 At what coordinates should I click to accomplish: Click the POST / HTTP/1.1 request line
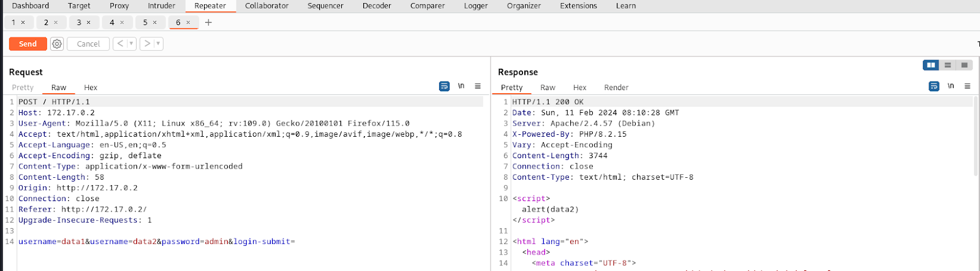click(x=54, y=102)
